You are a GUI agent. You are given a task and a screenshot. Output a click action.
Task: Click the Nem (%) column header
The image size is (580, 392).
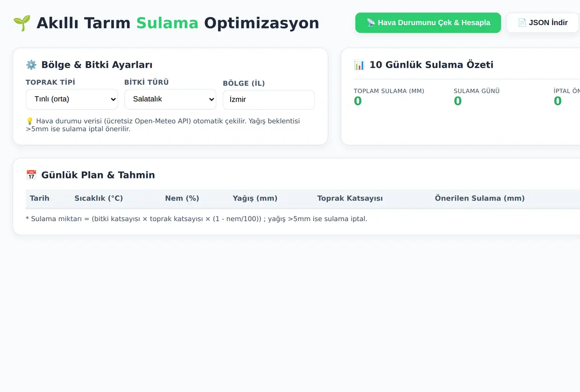[182, 198]
